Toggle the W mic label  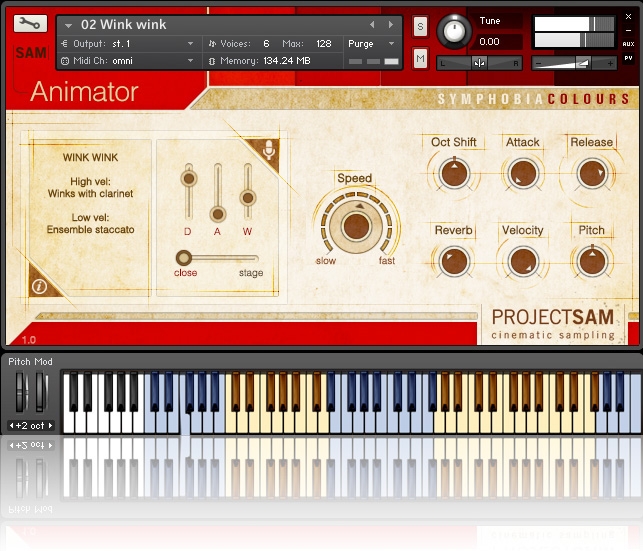(x=247, y=232)
